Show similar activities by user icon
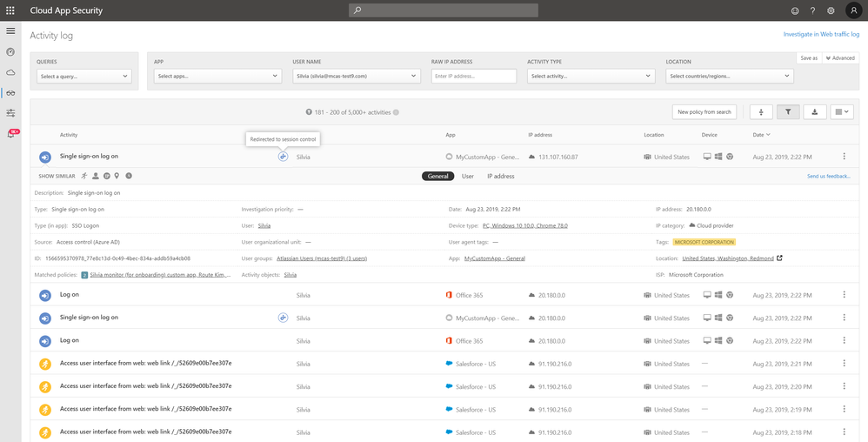 tap(96, 176)
